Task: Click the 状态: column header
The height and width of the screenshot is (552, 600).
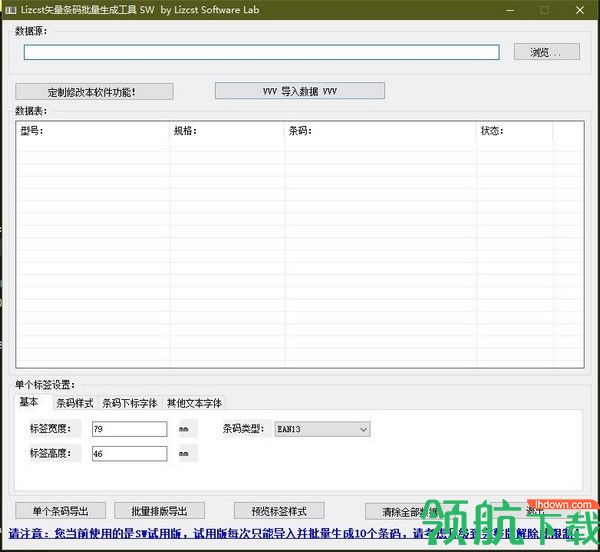Action: point(515,131)
